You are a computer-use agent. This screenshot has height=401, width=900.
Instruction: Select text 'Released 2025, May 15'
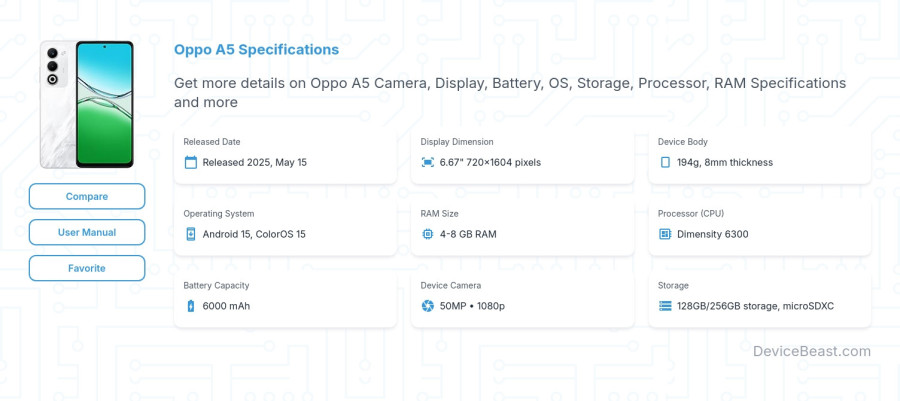tap(255, 162)
